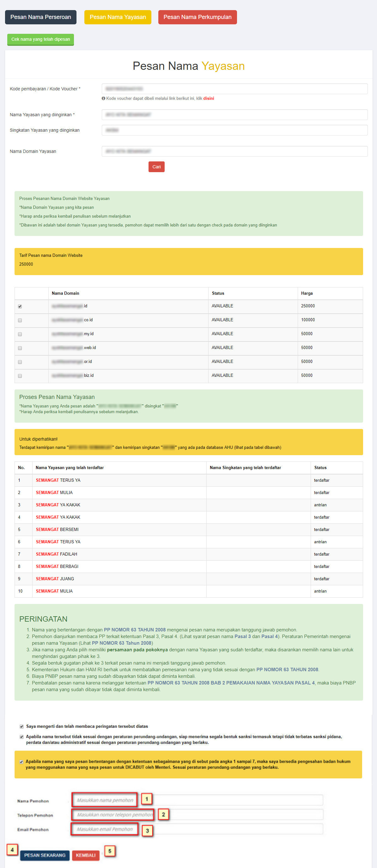Image resolution: width=377 pixels, height=868 pixels.
Task: Open the Pesan Nama Perseroan tab
Action: (x=40, y=17)
